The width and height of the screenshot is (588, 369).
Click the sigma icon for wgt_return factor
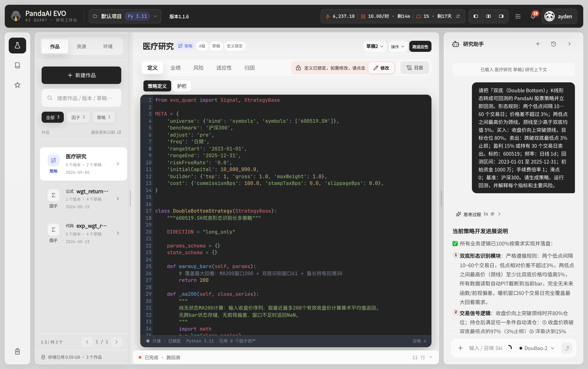point(53,195)
